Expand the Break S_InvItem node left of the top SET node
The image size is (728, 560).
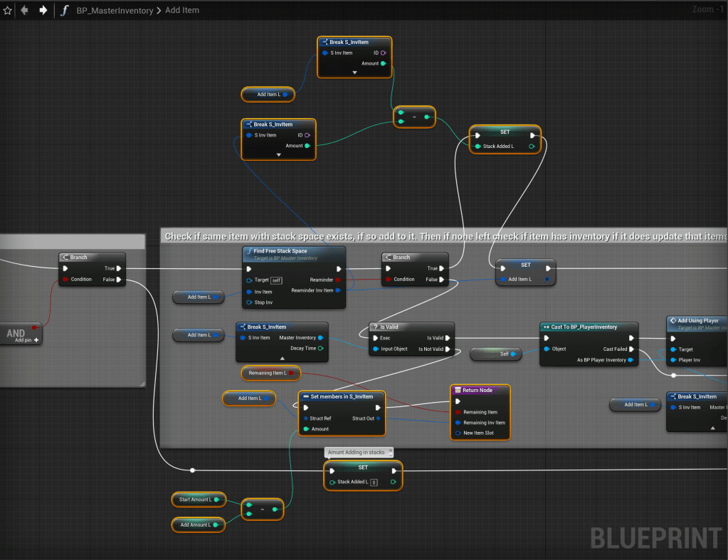tap(278, 154)
